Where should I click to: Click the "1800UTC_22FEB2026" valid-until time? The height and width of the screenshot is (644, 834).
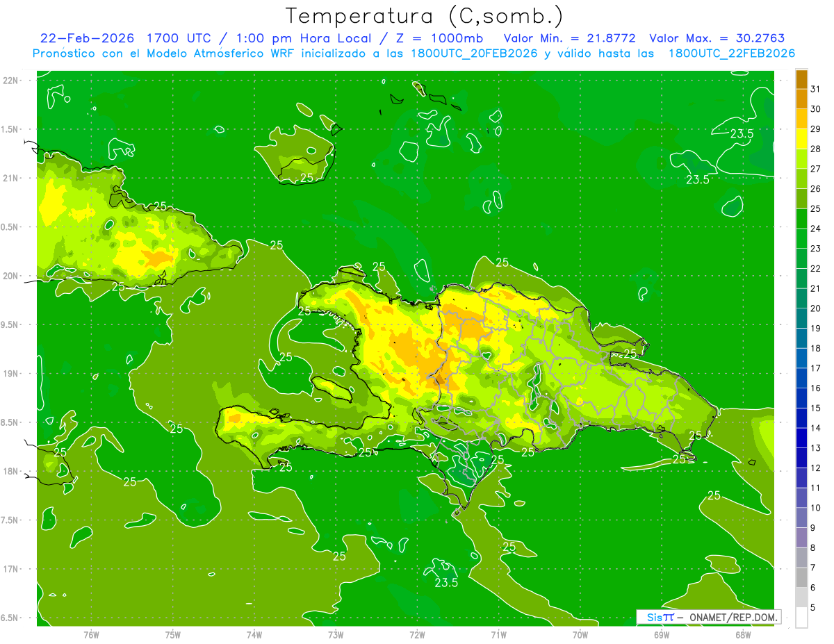click(732, 53)
